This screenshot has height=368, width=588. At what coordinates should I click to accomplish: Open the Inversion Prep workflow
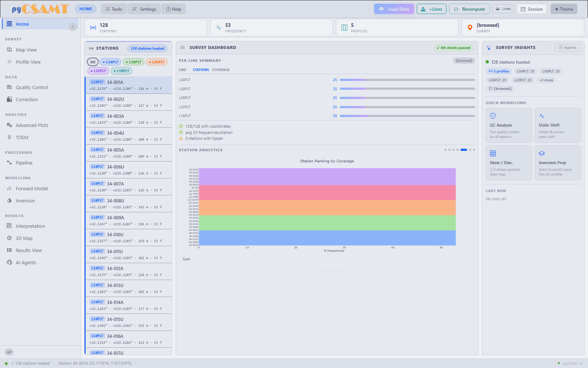pyautogui.click(x=558, y=163)
